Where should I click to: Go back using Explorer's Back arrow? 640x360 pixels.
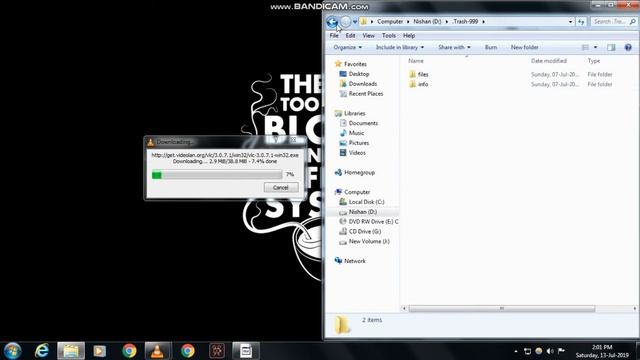pyautogui.click(x=332, y=22)
